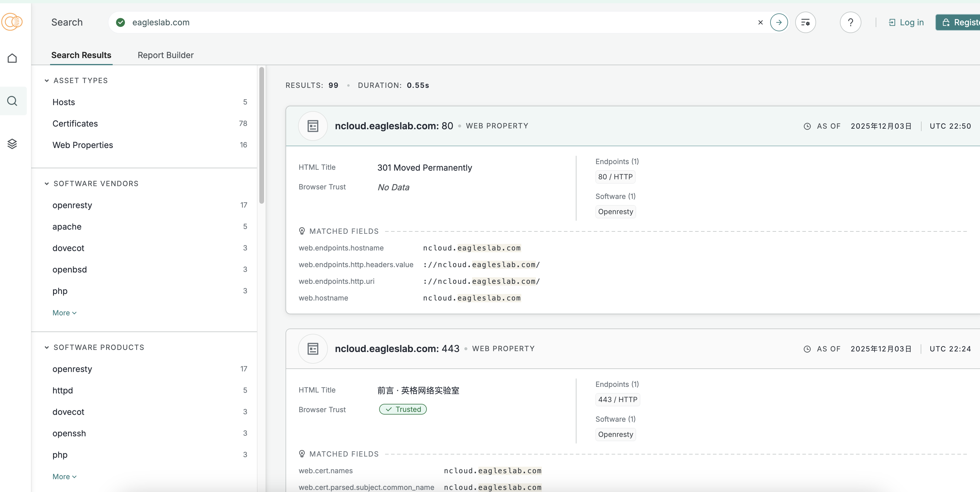This screenshot has width=980, height=492.
Task: Filter results by Certificates
Action: [75, 124]
